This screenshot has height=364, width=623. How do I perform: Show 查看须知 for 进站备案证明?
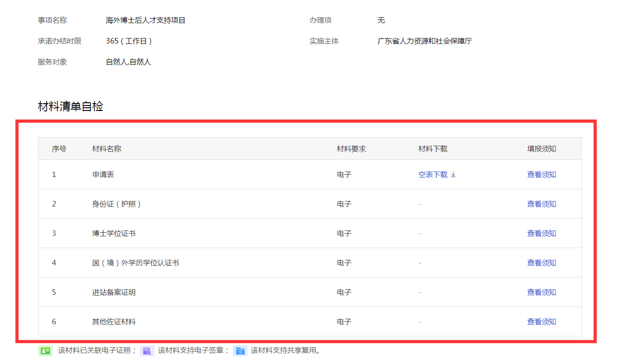541,292
